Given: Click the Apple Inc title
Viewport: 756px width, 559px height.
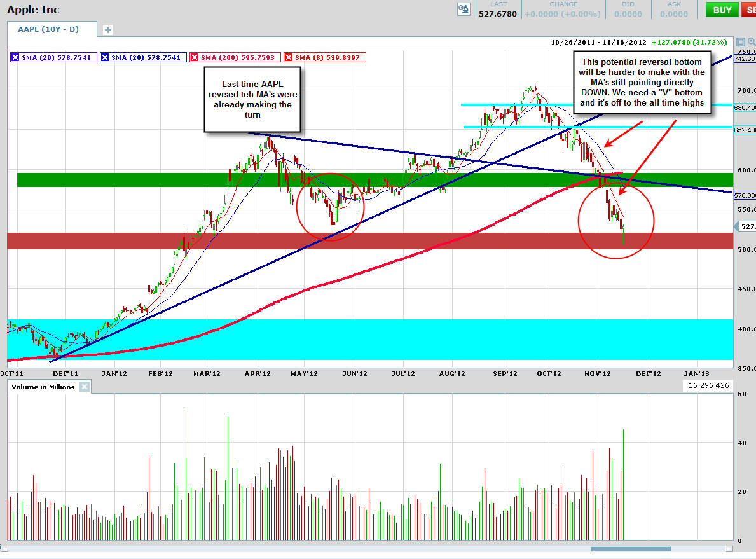Looking at the screenshot, I should pyautogui.click(x=33, y=10).
